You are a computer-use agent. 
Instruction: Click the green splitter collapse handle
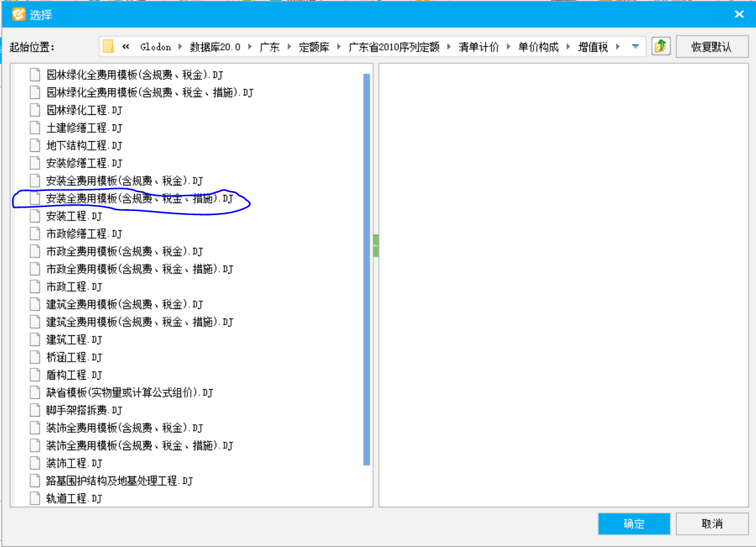pyautogui.click(x=376, y=246)
